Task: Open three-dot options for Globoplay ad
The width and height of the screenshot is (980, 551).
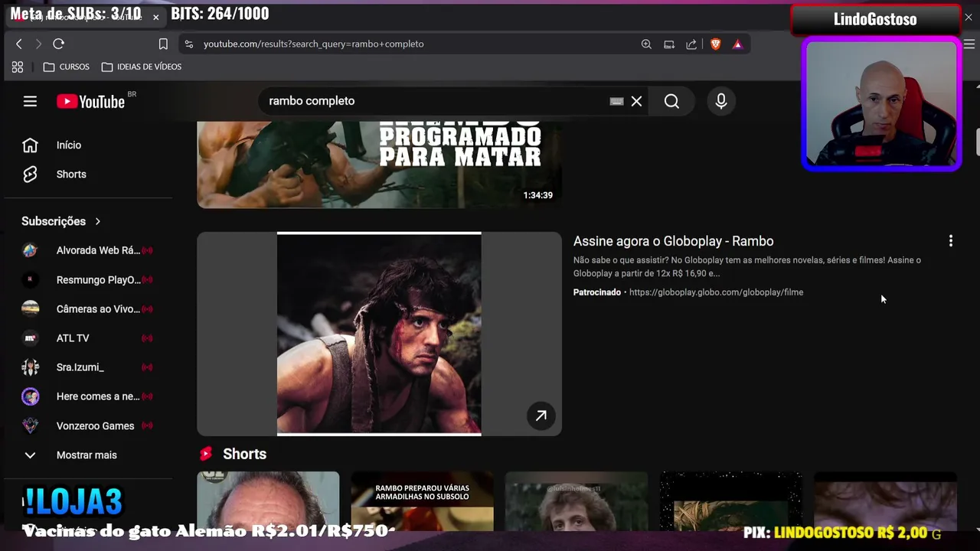Action: tap(951, 241)
